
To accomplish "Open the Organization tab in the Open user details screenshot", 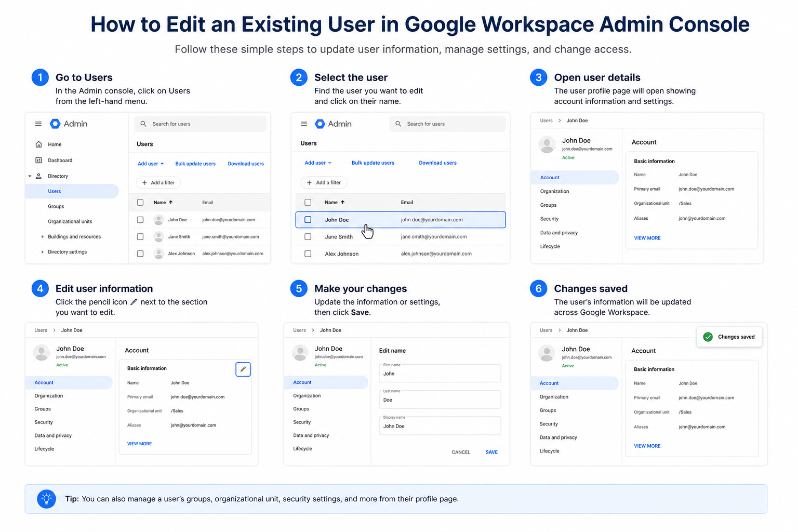I will pos(554,191).
